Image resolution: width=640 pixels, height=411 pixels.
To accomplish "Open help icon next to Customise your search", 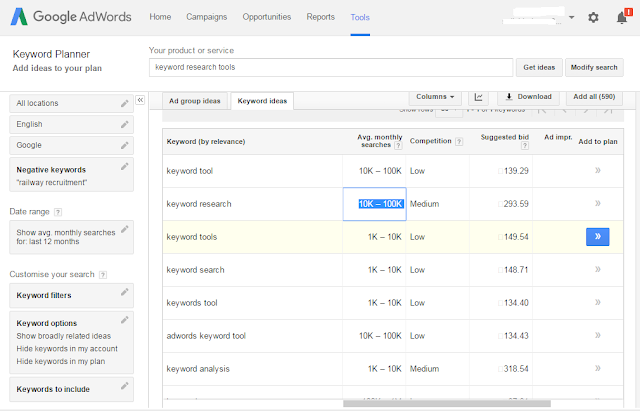I will click(103, 275).
